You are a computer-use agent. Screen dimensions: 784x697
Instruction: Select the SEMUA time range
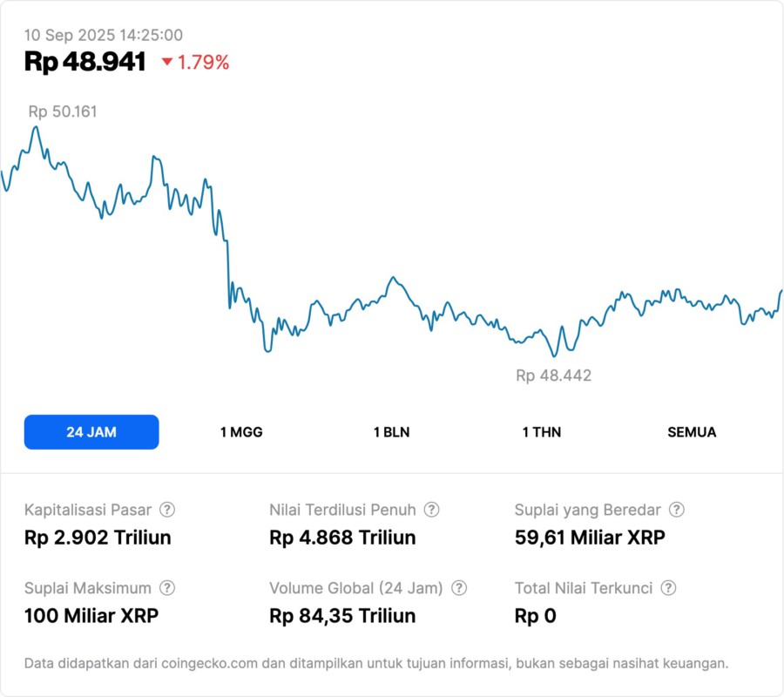point(692,432)
